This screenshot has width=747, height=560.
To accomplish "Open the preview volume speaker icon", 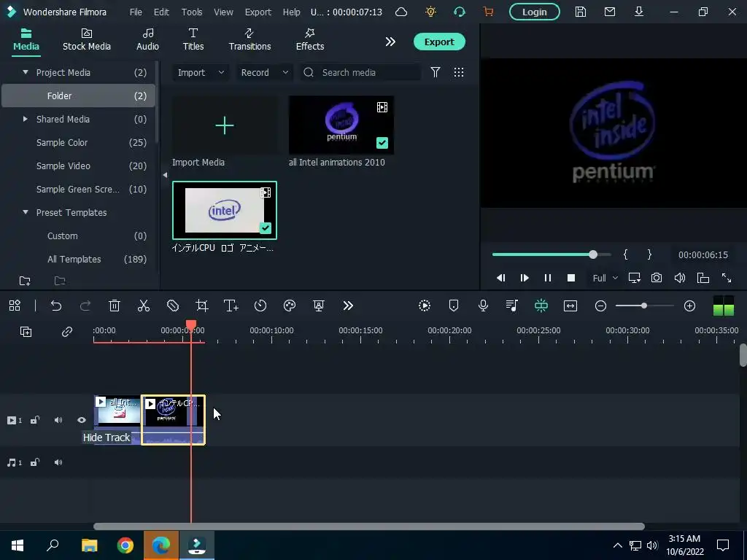I will click(680, 278).
